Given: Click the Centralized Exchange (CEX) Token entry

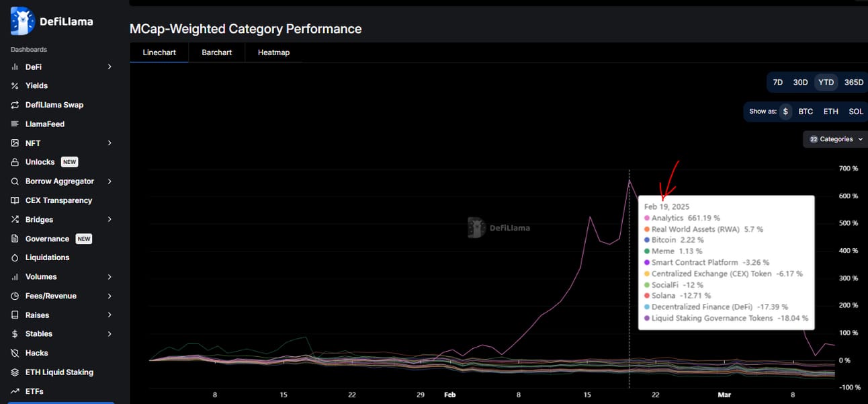Looking at the screenshot, I should tap(724, 274).
